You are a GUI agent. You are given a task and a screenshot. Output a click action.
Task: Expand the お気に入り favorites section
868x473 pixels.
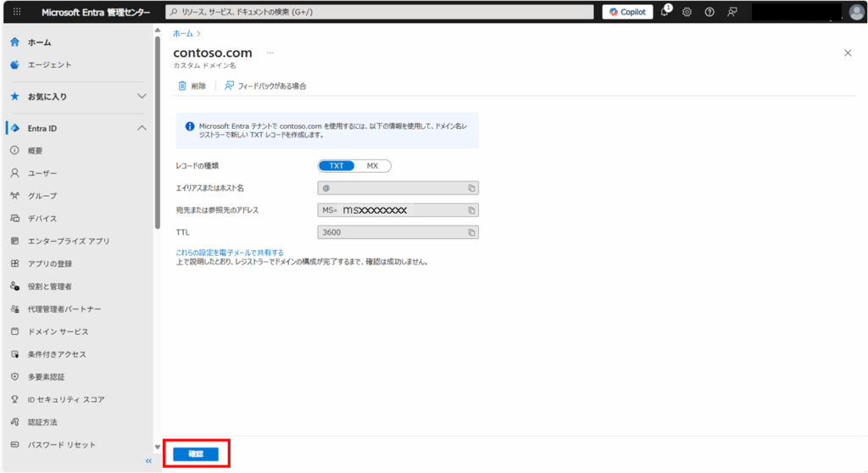(x=142, y=97)
